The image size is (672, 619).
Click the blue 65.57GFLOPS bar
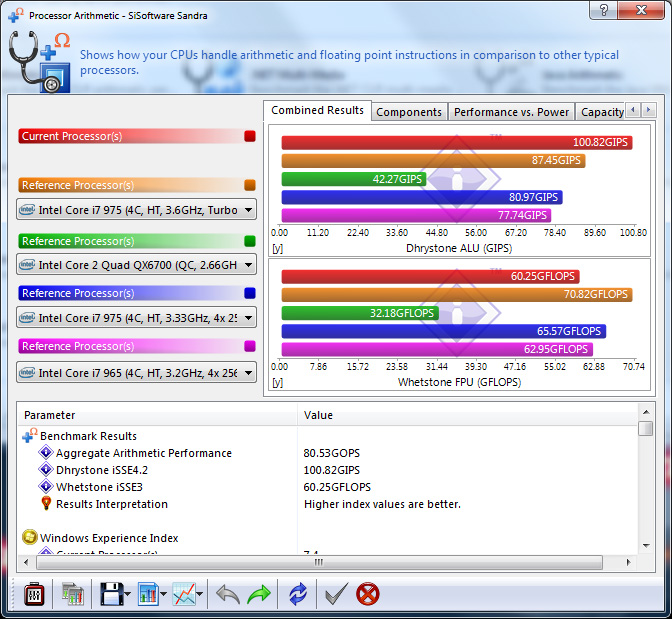click(x=444, y=331)
